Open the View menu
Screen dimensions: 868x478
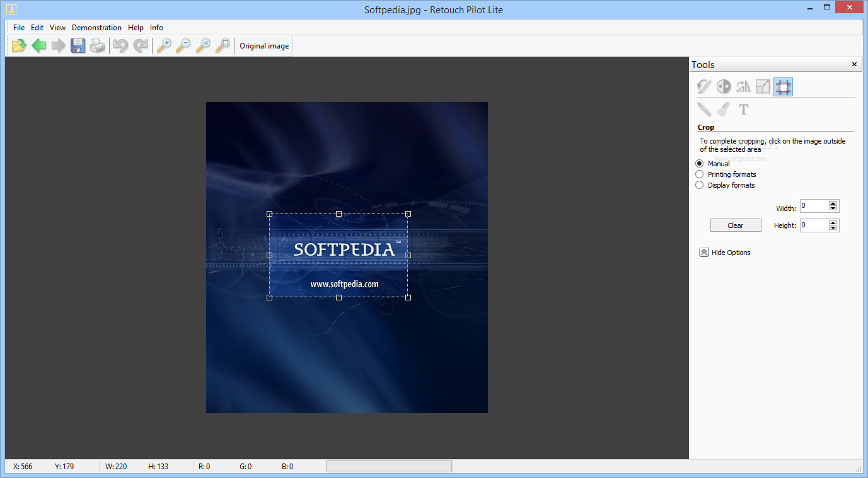point(57,28)
